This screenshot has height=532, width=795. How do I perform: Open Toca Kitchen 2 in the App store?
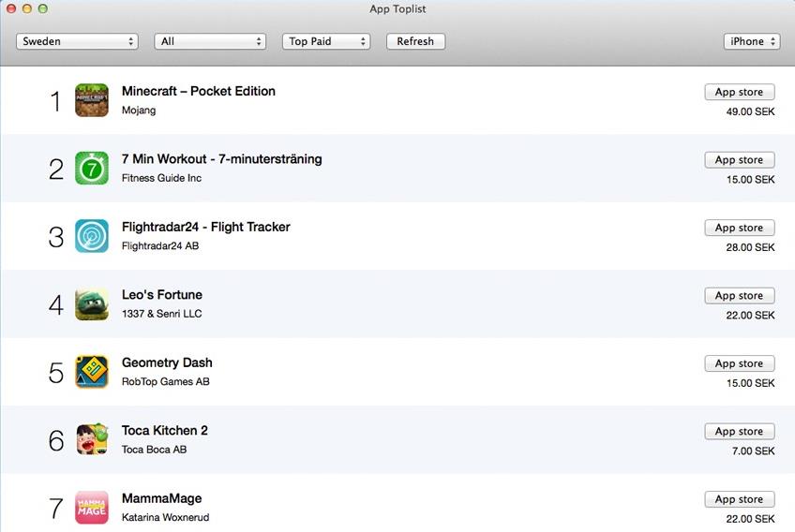coord(740,431)
